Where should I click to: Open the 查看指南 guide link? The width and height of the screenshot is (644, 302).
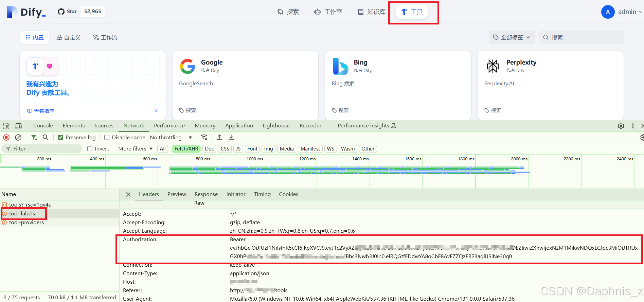click(41, 111)
